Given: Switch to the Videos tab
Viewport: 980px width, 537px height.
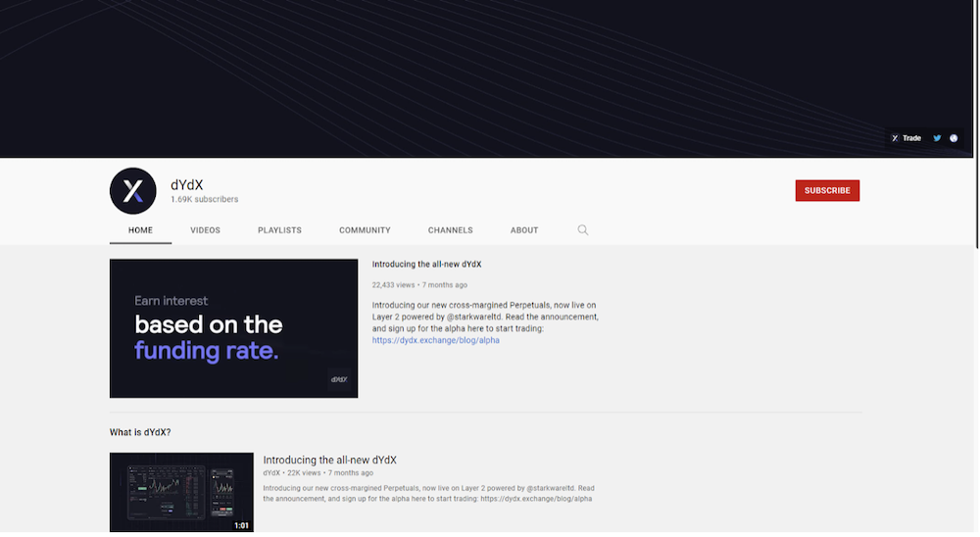Looking at the screenshot, I should [x=205, y=230].
